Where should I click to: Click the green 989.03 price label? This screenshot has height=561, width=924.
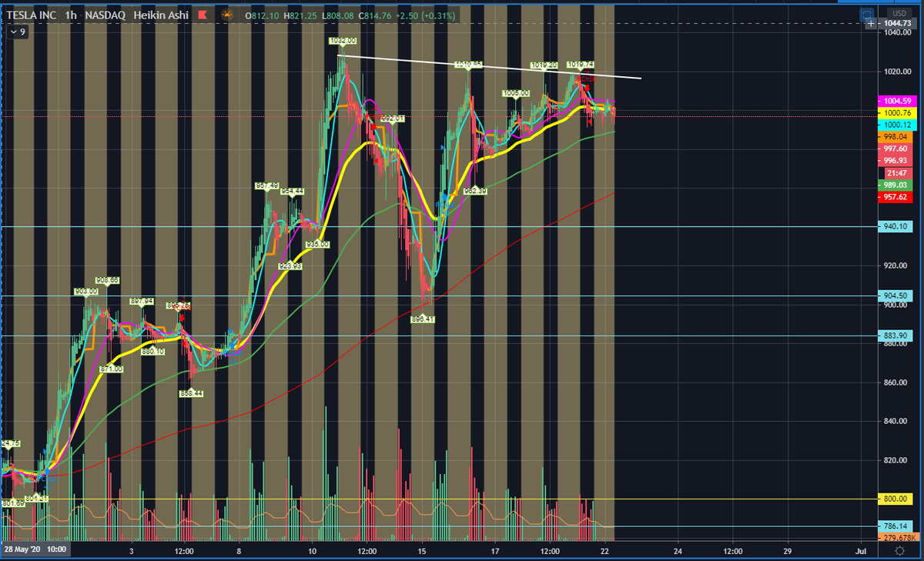tap(893, 185)
